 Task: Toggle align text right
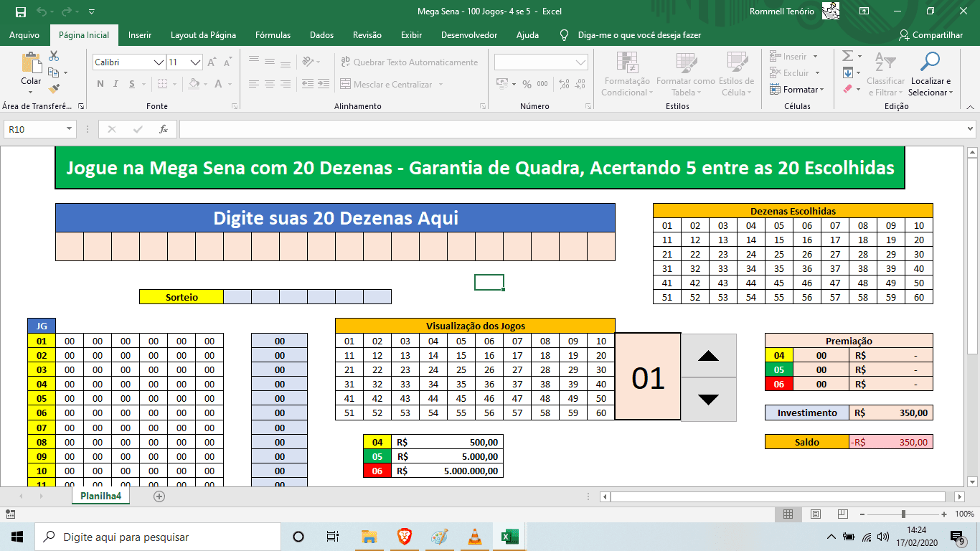click(286, 84)
